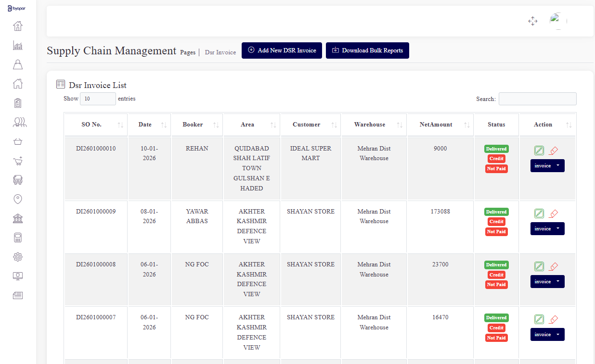Click the Add New DSR Invoice button
The height and width of the screenshot is (364, 595).
282,50
